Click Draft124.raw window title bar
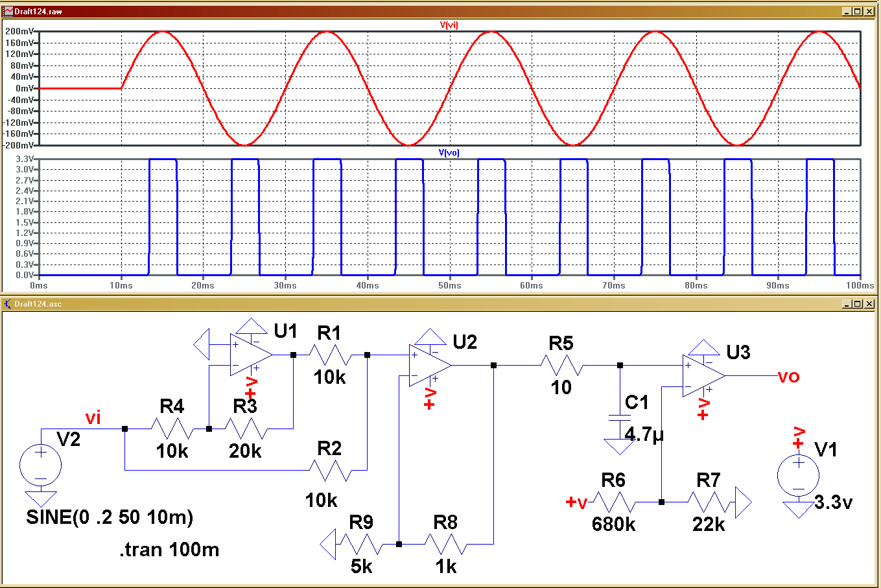Screen dimensions: 881x588 pos(440,11)
